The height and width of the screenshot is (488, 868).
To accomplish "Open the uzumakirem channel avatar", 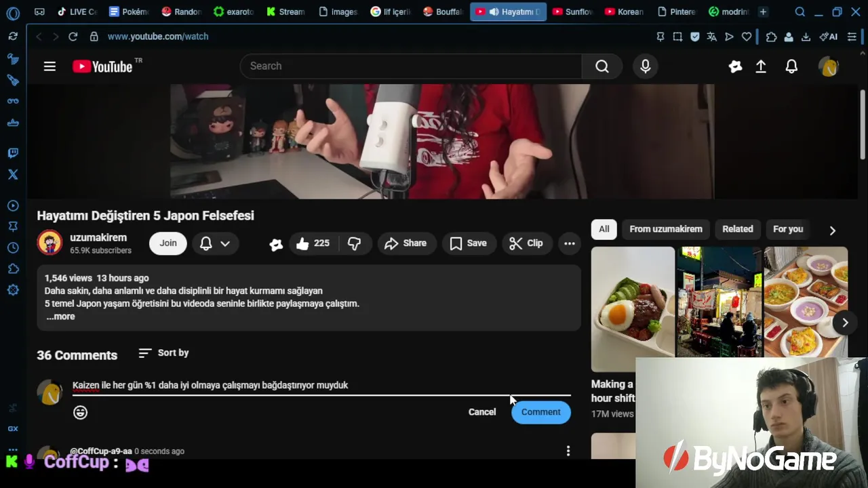I will tap(50, 243).
